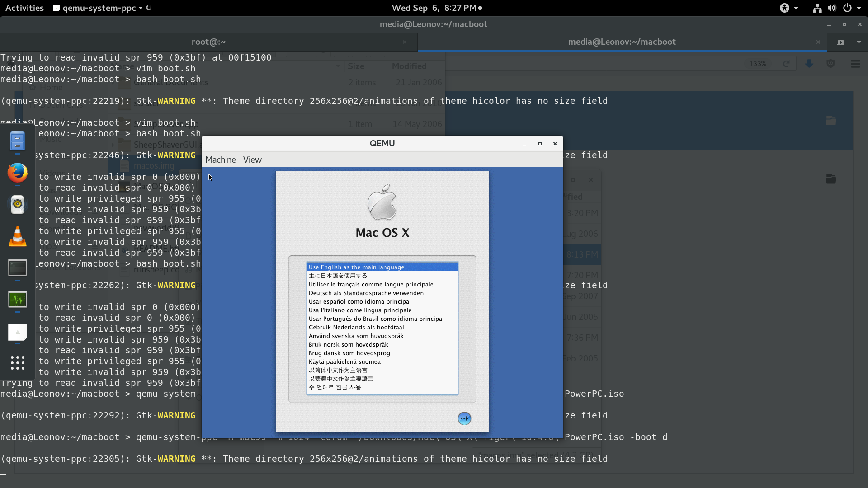Image resolution: width=868 pixels, height=488 pixels.
Task: Open Files app from the dock
Action: click(18, 141)
